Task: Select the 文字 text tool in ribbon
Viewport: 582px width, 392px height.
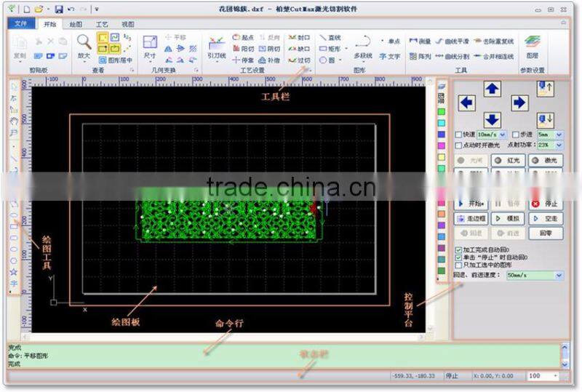Action: pos(390,56)
